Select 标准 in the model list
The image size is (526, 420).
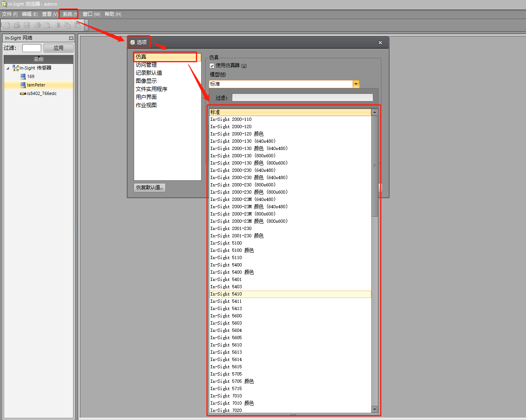point(290,112)
